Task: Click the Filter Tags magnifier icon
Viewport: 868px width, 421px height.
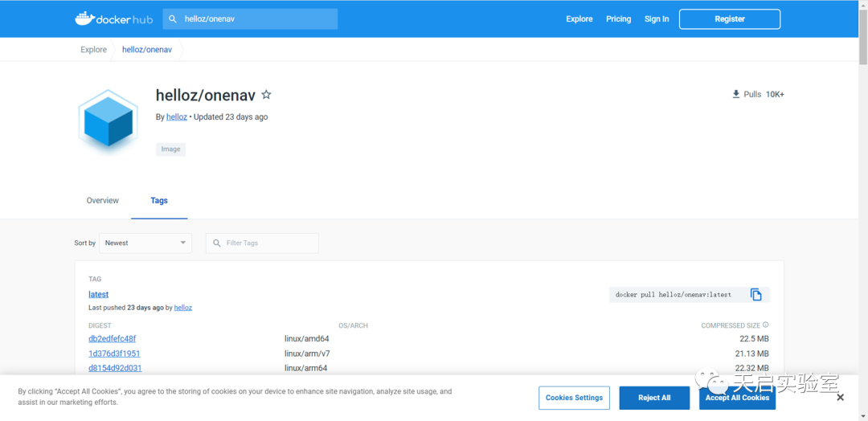Action: tap(216, 243)
